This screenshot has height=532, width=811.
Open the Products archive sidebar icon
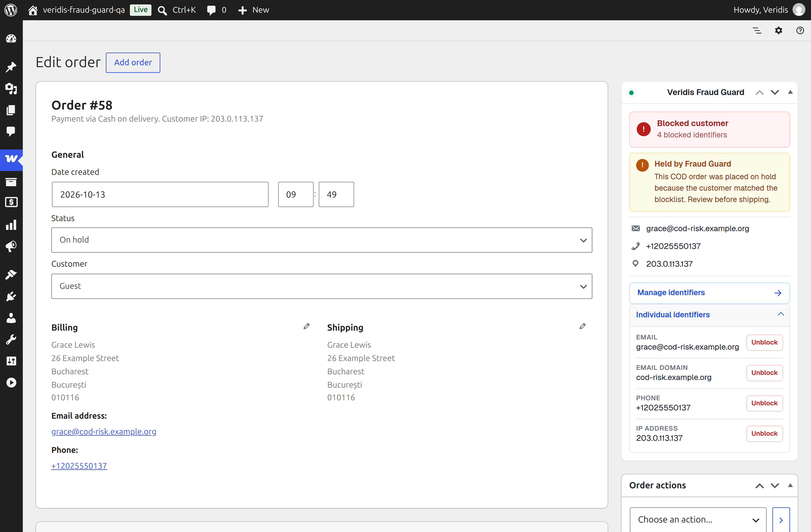(x=11, y=182)
